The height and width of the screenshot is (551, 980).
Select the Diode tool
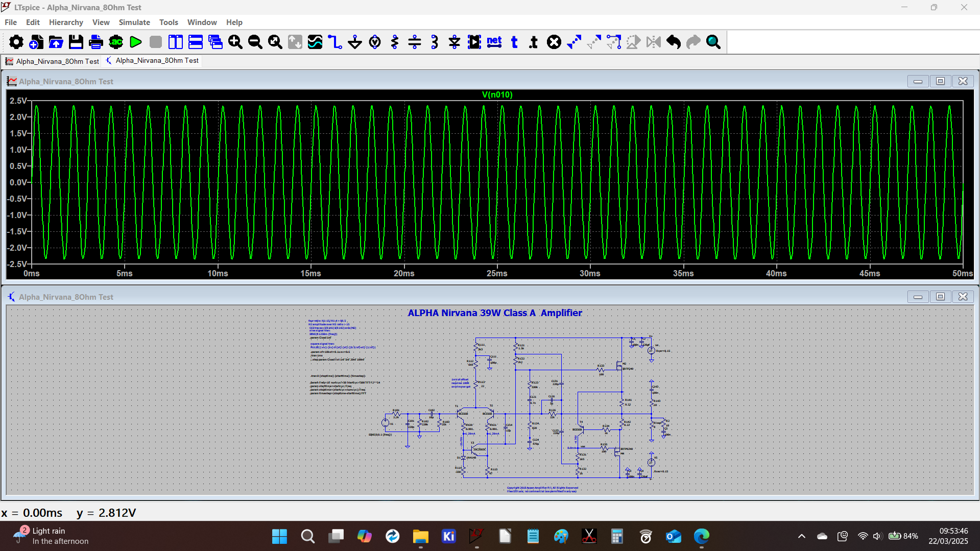coord(455,42)
